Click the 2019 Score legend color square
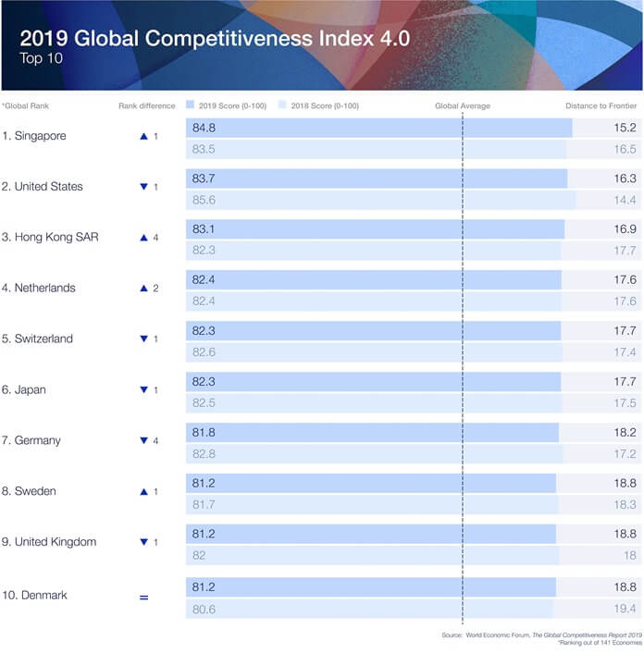This screenshot has height=653, width=644. 190,105
